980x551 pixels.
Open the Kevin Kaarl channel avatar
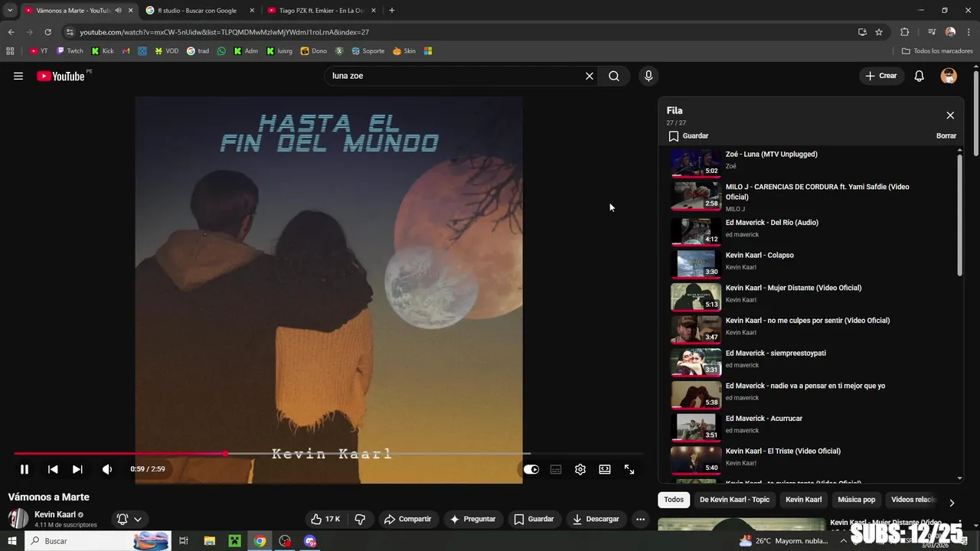(18, 518)
